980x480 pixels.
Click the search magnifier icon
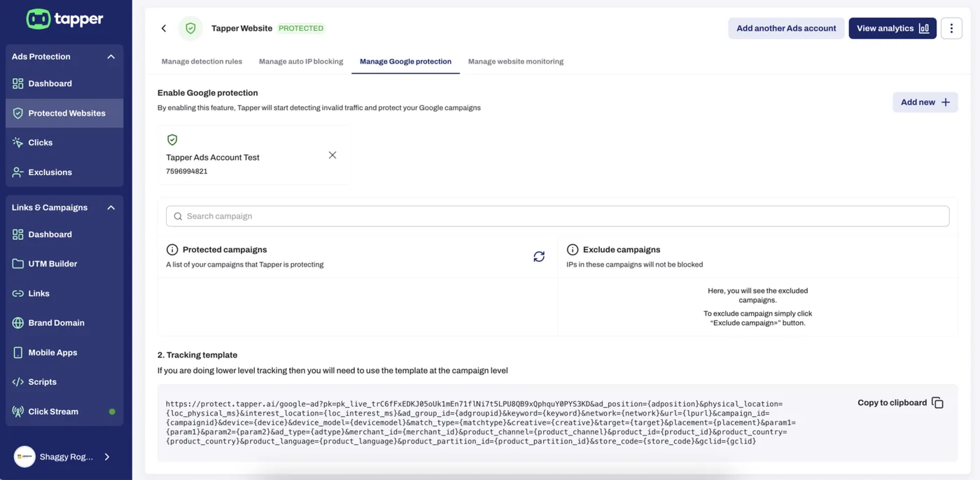[x=178, y=217]
